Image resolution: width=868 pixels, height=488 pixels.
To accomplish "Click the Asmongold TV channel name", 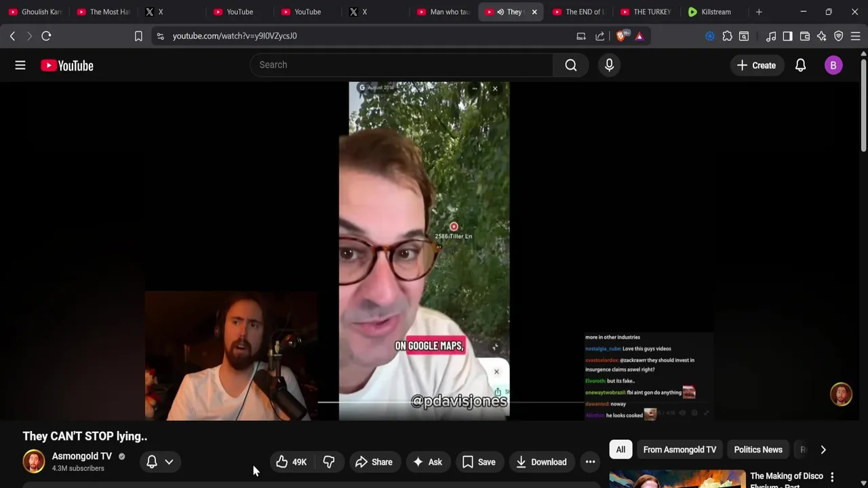I will (x=82, y=456).
